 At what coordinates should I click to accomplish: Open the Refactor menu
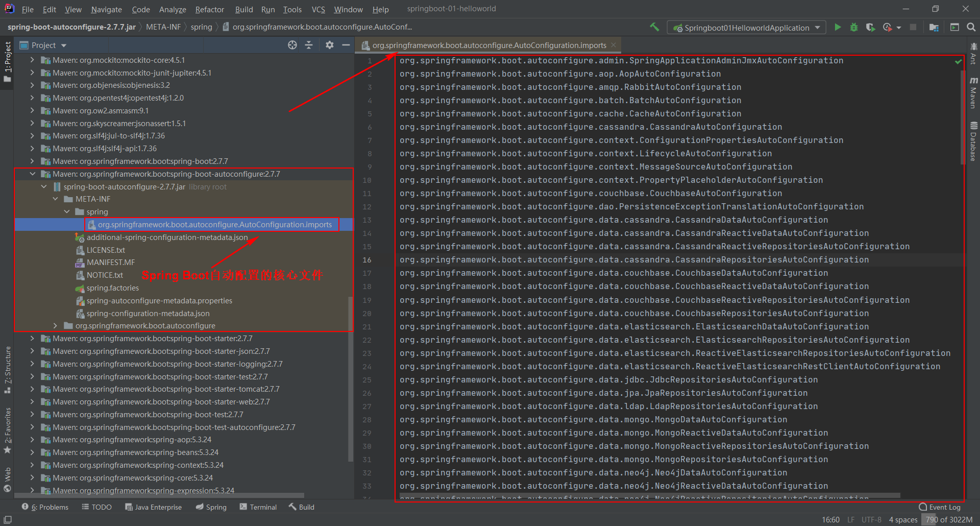point(209,9)
